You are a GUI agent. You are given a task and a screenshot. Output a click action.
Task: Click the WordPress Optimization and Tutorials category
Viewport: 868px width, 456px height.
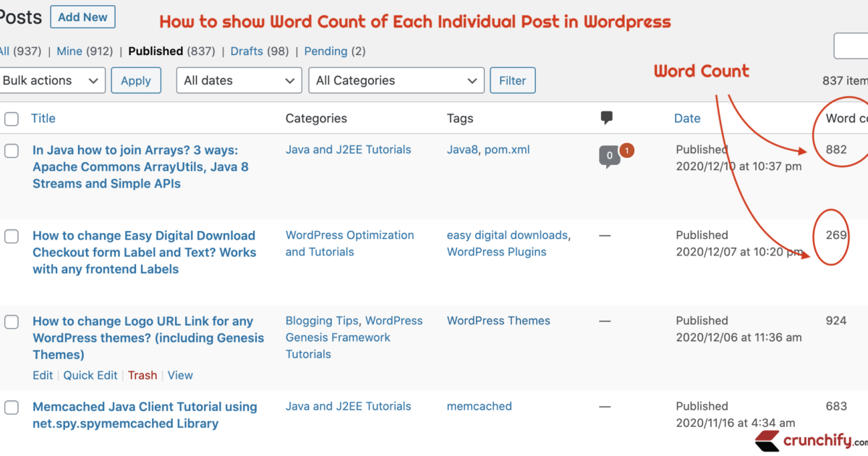(350, 244)
